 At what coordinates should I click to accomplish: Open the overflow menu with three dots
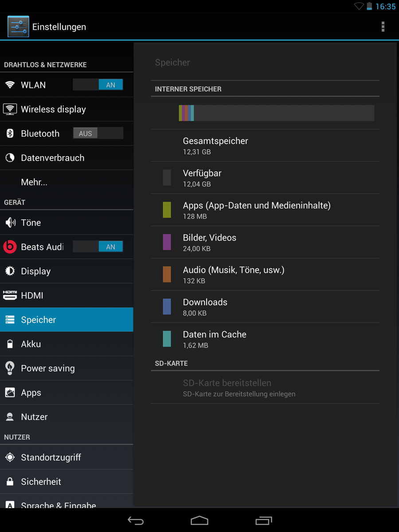383,27
